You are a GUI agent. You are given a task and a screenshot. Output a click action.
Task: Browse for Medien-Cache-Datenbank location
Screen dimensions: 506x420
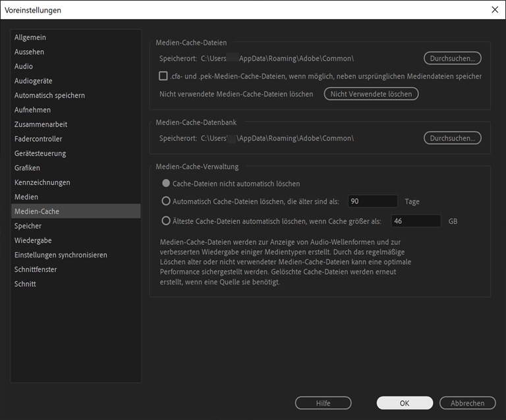point(453,138)
